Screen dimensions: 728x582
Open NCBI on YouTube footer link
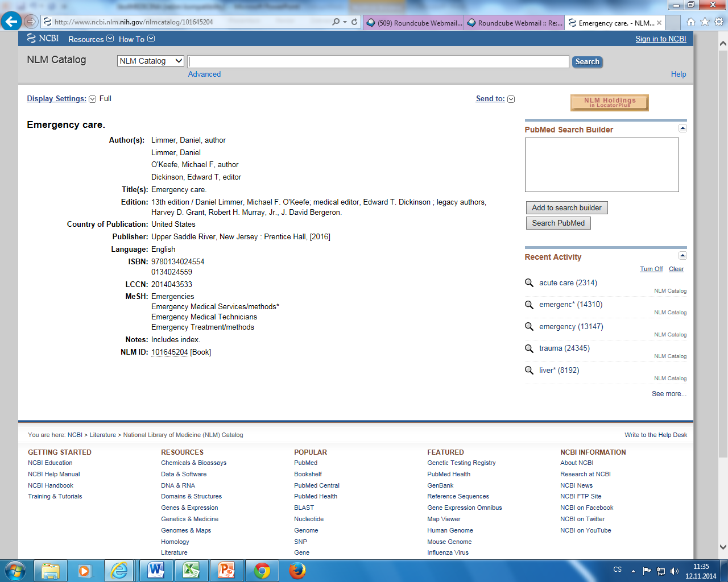coord(585,530)
